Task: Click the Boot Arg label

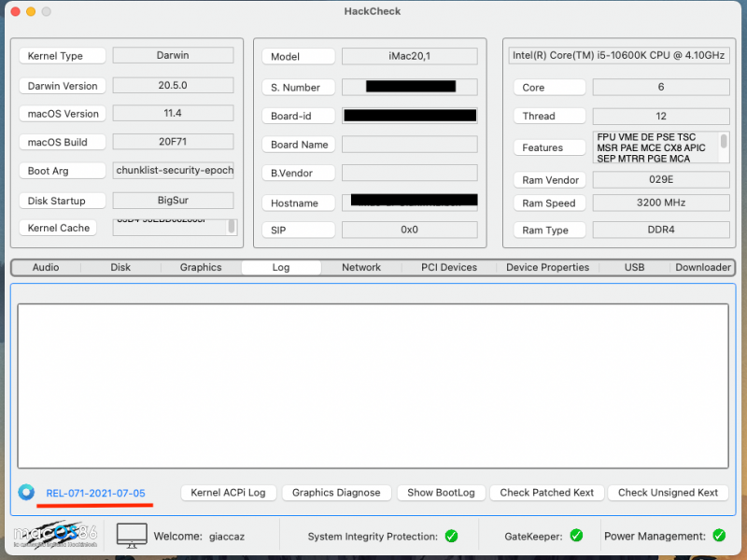Action: click(x=63, y=171)
